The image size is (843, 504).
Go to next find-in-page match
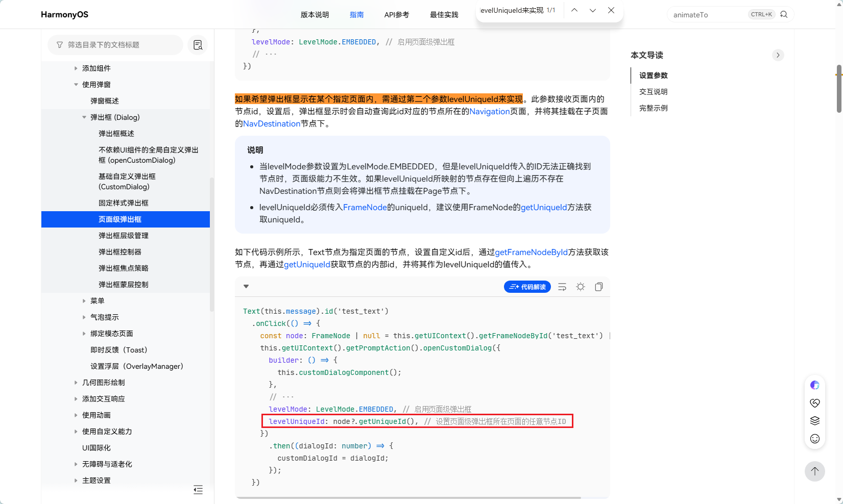pos(593,10)
